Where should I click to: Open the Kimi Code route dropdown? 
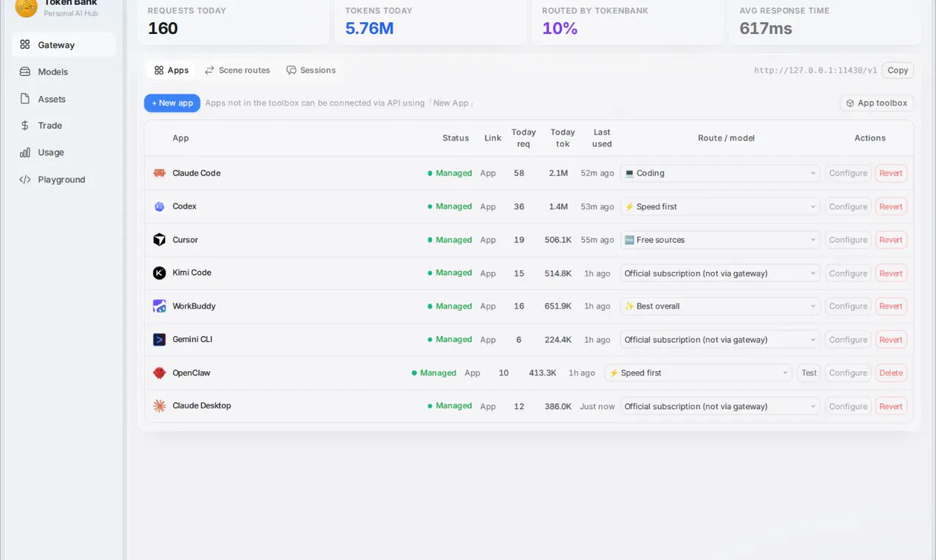pos(720,273)
